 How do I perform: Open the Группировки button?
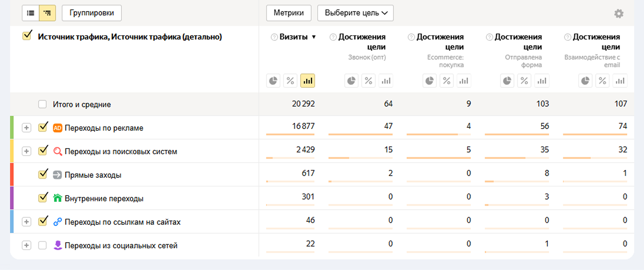point(92,13)
